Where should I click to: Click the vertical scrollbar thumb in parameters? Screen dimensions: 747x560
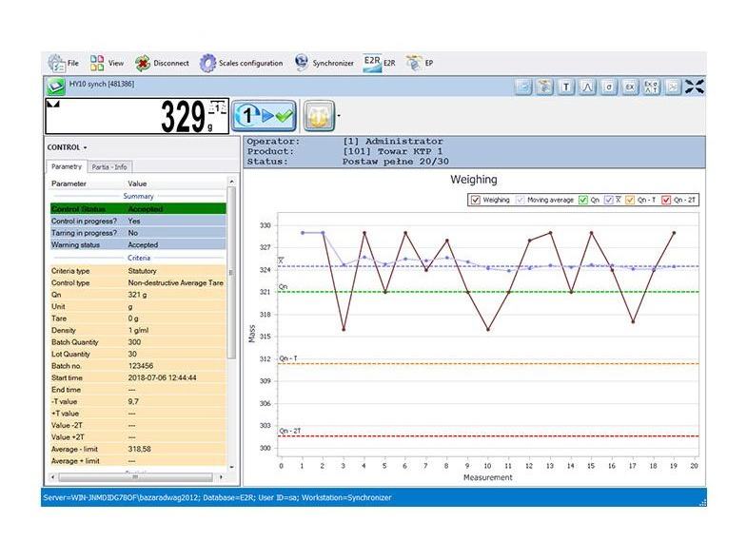point(231,273)
